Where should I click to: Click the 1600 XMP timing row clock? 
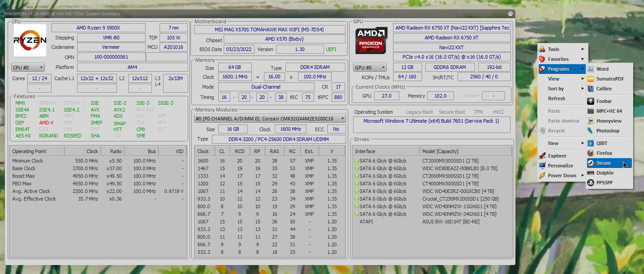pyautogui.click(x=203, y=161)
